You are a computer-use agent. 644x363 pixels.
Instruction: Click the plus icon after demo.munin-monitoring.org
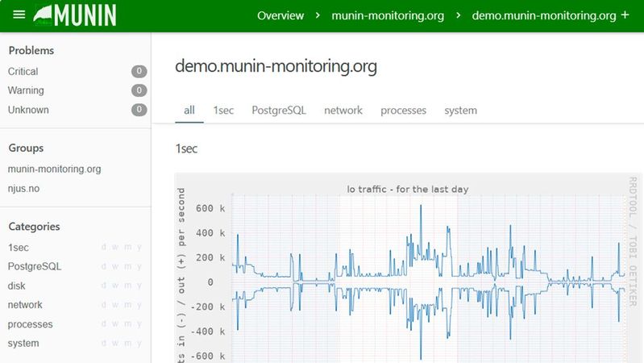[x=625, y=15]
